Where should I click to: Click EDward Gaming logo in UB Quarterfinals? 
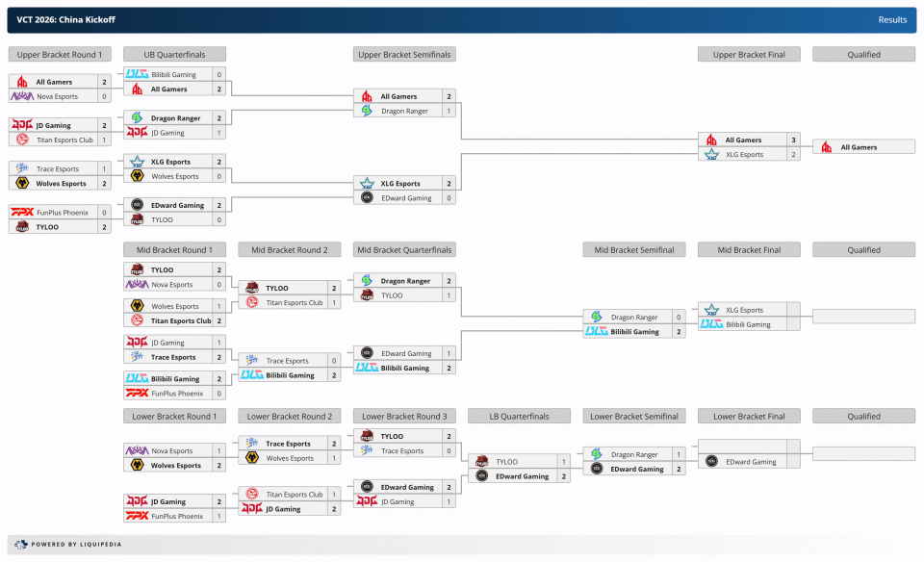tap(138, 205)
